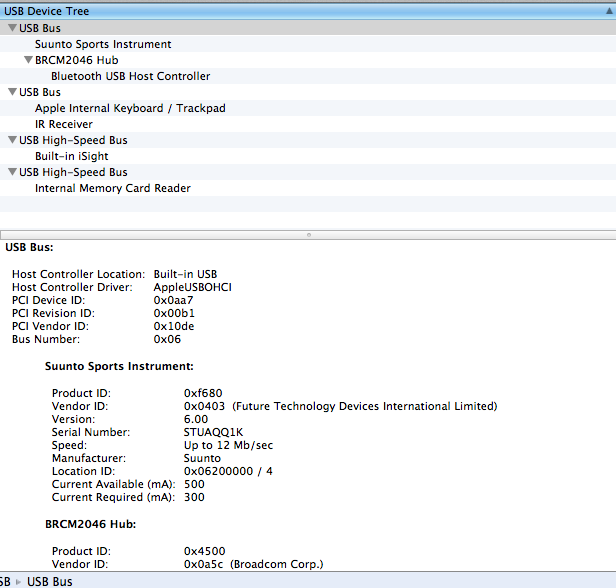616x588 pixels.
Task: Select the BRCM2046 Hub tree row label
Action: click(x=76, y=60)
